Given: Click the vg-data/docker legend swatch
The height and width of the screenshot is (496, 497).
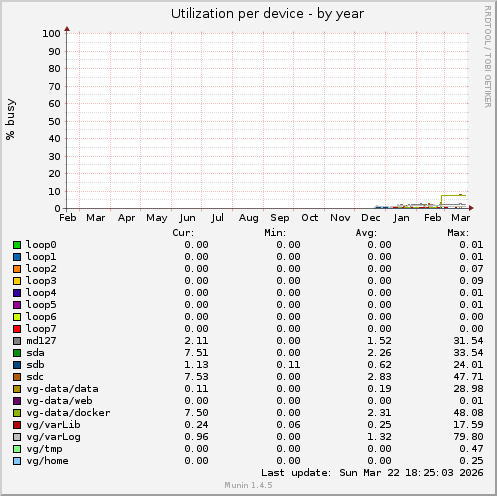Looking at the screenshot, I should pos(17,413).
